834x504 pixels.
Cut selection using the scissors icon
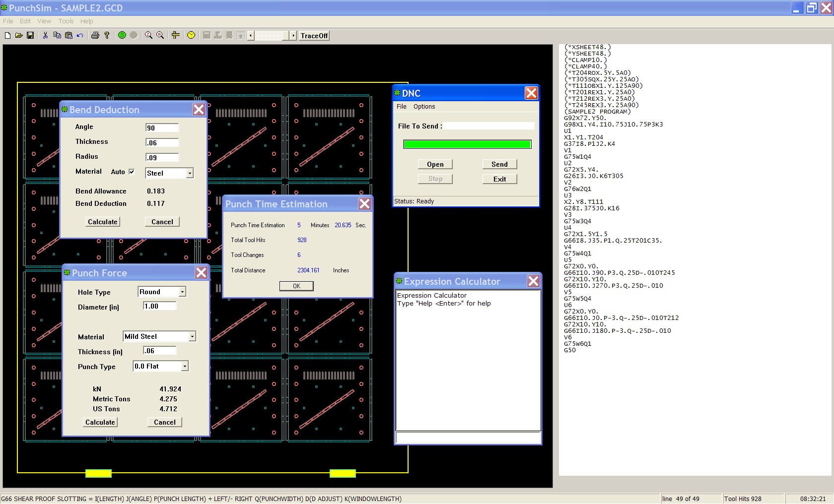click(45, 35)
